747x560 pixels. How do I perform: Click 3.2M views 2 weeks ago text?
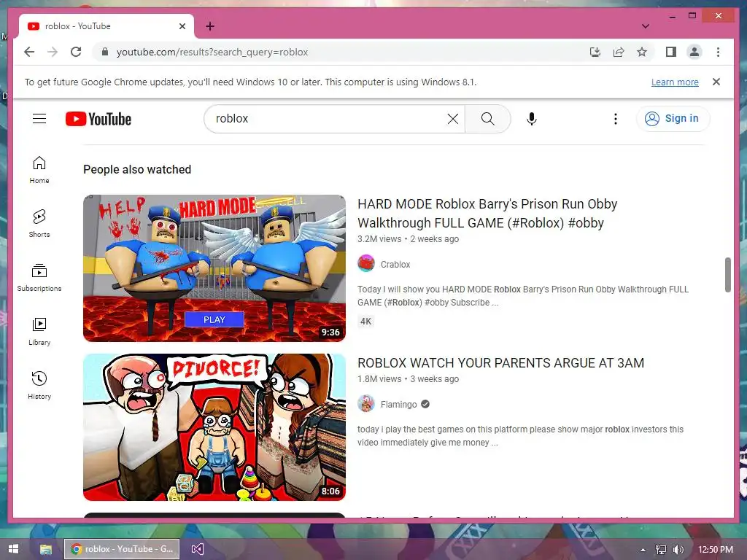409,239
